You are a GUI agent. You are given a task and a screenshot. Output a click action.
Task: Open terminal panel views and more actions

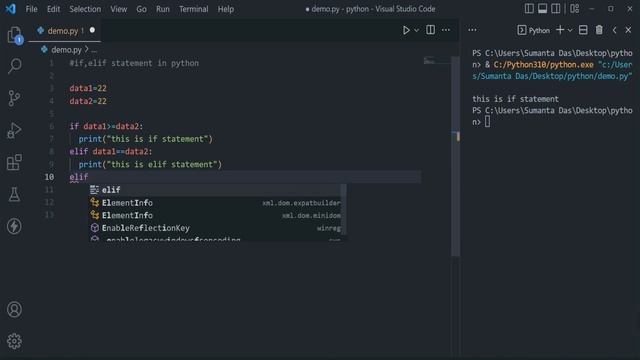point(472,30)
